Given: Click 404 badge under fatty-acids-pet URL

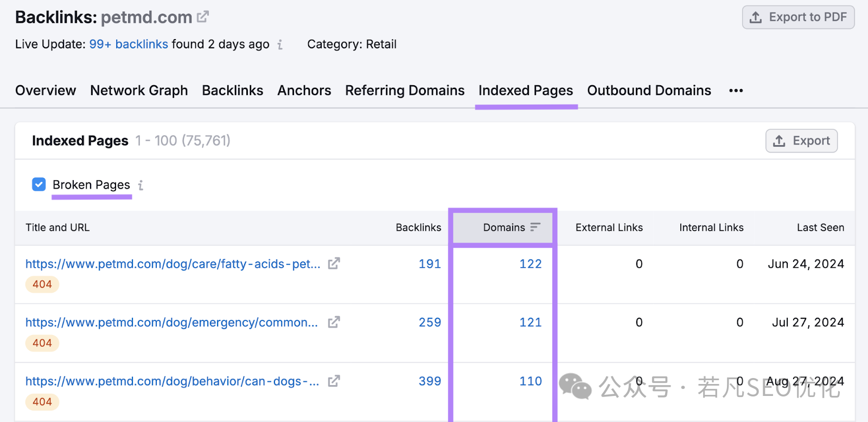Looking at the screenshot, I should click(42, 284).
